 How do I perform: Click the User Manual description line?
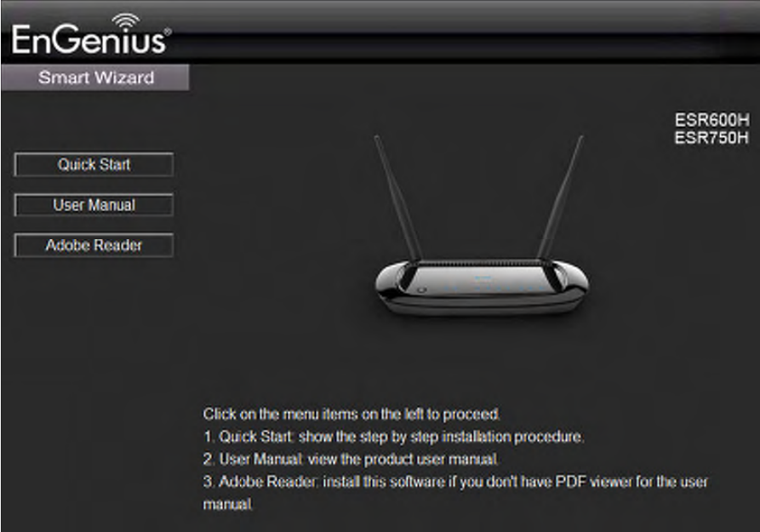[x=351, y=459]
